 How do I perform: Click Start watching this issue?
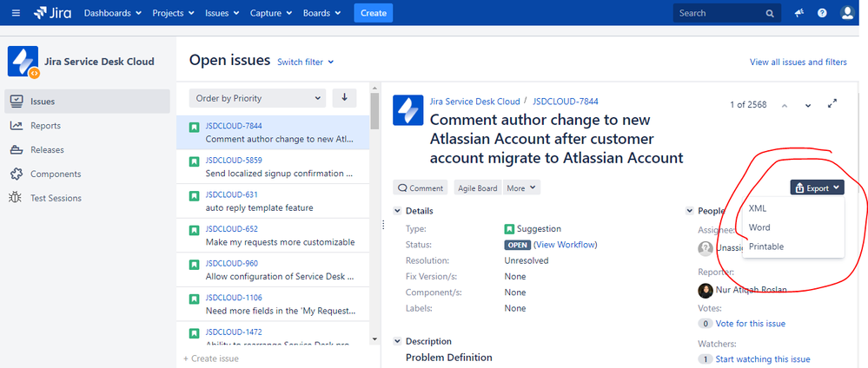[x=763, y=359]
